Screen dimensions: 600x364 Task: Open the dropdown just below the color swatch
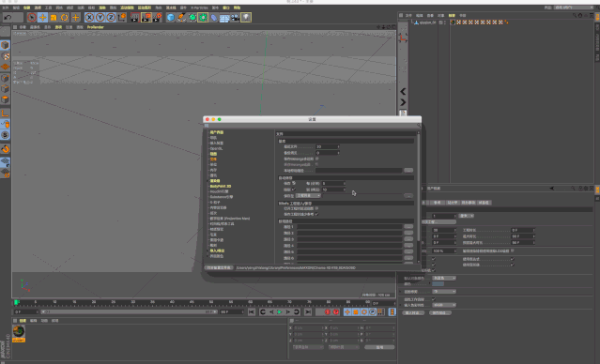coord(444,292)
